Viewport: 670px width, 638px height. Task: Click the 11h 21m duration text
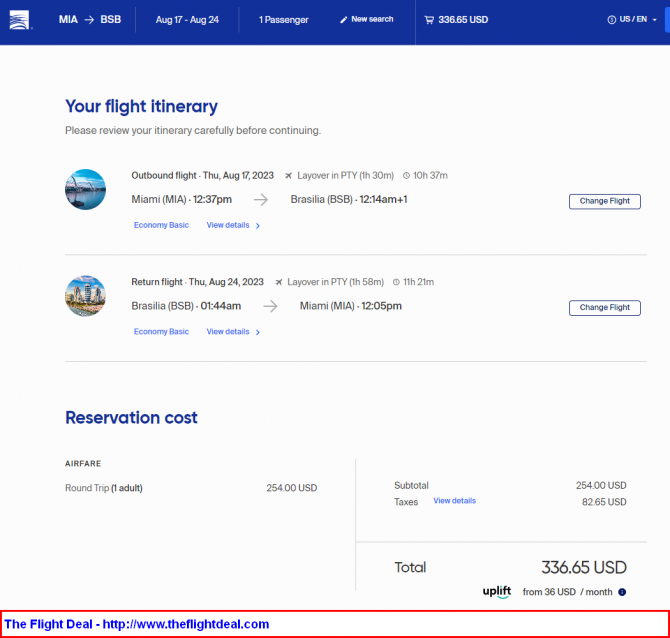click(418, 282)
